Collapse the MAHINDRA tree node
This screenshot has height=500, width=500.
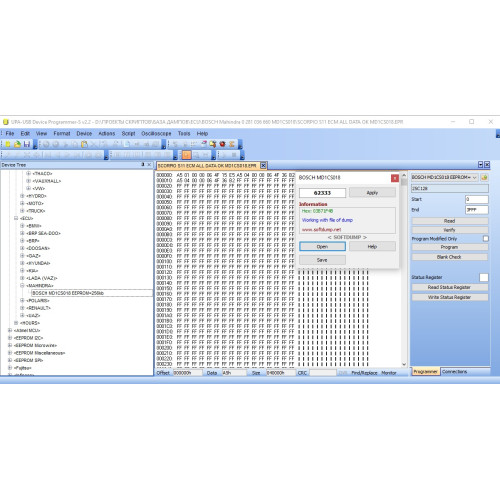pyautogui.click(x=22, y=286)
